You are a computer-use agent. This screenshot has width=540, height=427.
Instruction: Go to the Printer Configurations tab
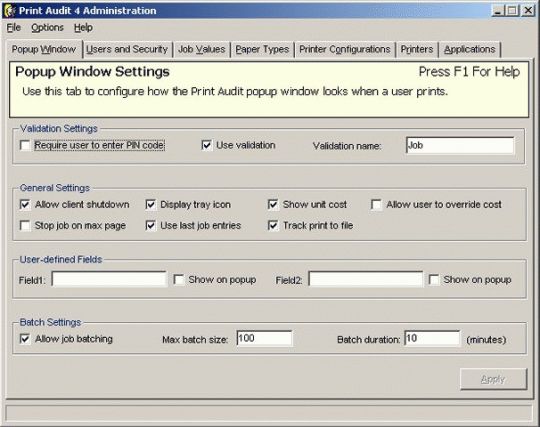coord(345,49)
